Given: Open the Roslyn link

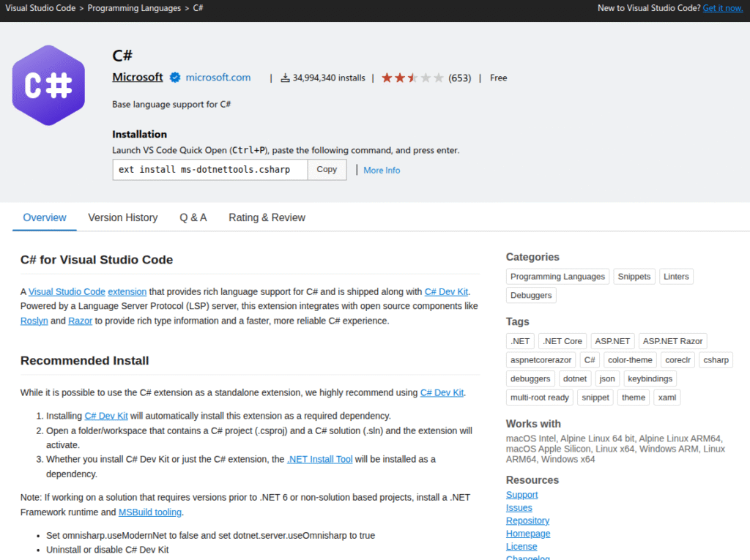Looking at the screenshot, I should (x=34, y=321).
